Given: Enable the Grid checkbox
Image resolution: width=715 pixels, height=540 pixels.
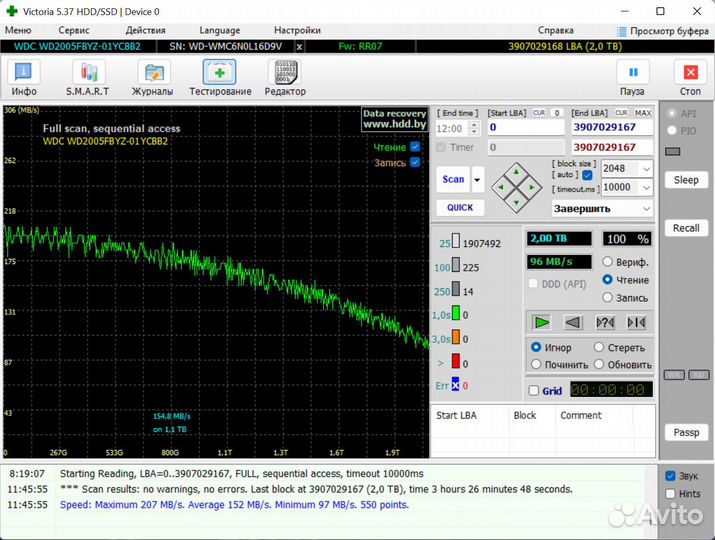Looking at the screenshot, I should (x=534, y=390).
